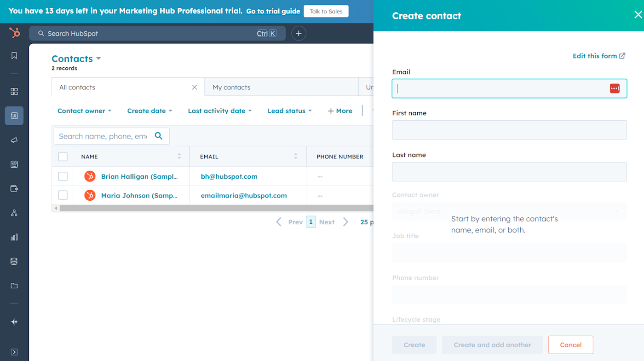Open the Edit this form link

(599, 56)
